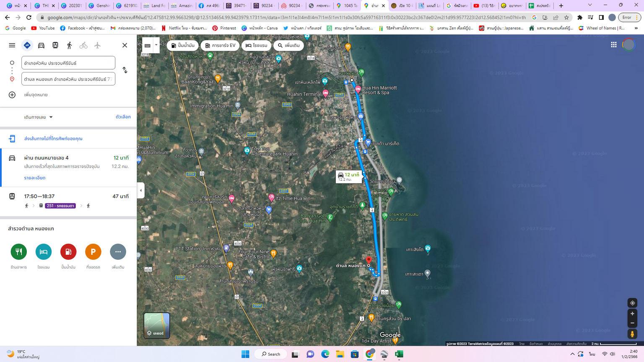Open the Google Maps hamburger menu
This screenshot has width=644, height=362.
pyautogui.click(x=12, y=45)
